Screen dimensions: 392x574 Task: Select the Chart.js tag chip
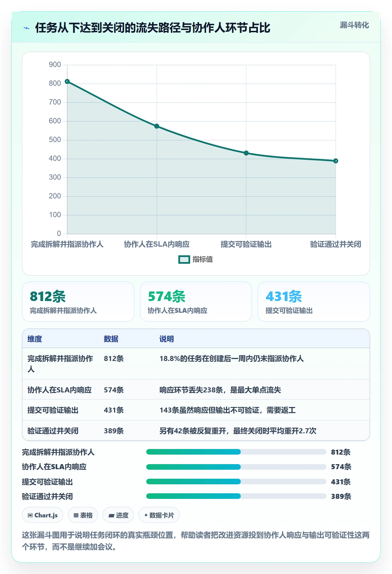pyautogui.click(x=43, y=515)
